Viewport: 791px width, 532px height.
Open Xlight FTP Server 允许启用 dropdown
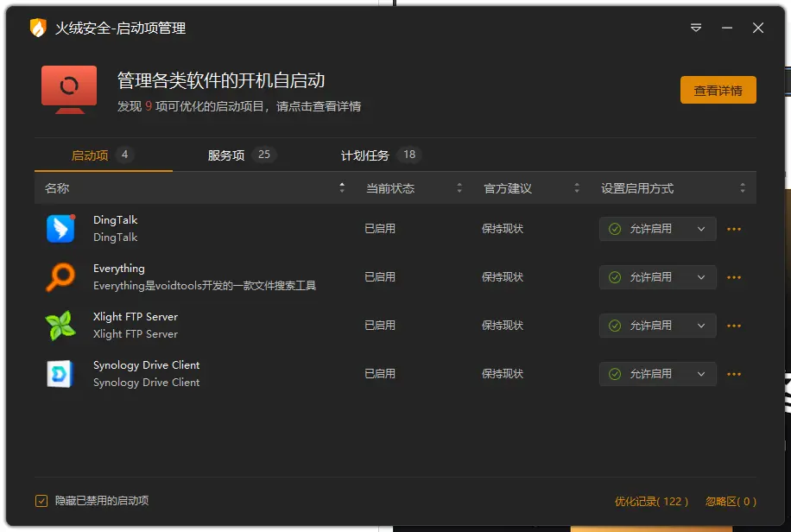[x=657, y=326]
